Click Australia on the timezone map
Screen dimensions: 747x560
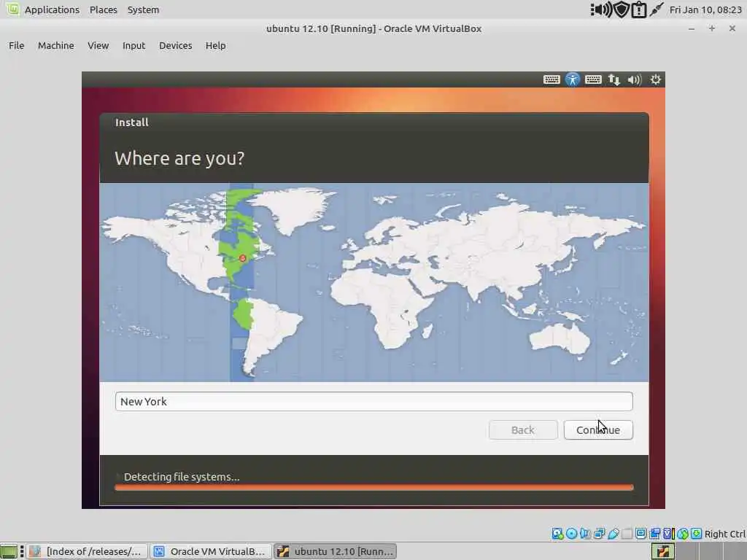pyautogui.click(x=560, y=339)
